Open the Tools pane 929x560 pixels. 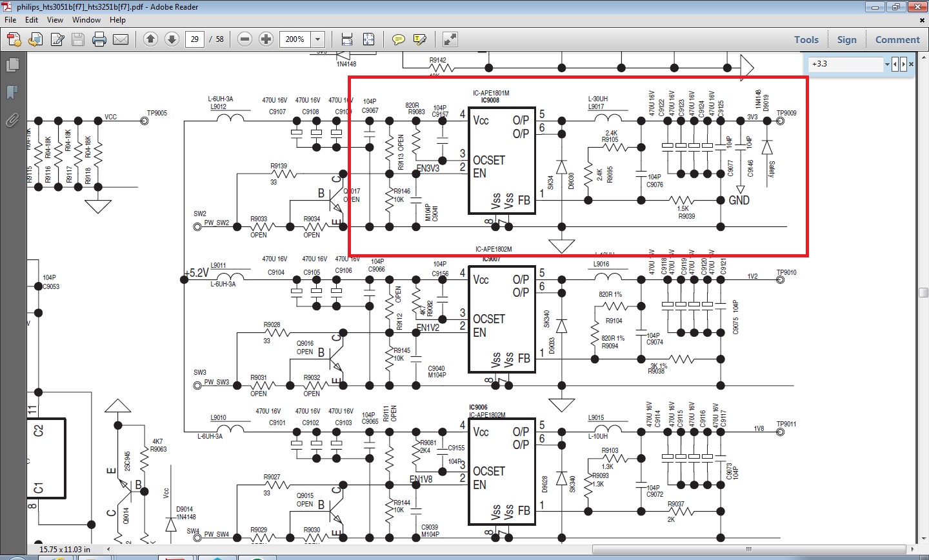(806, 39)
